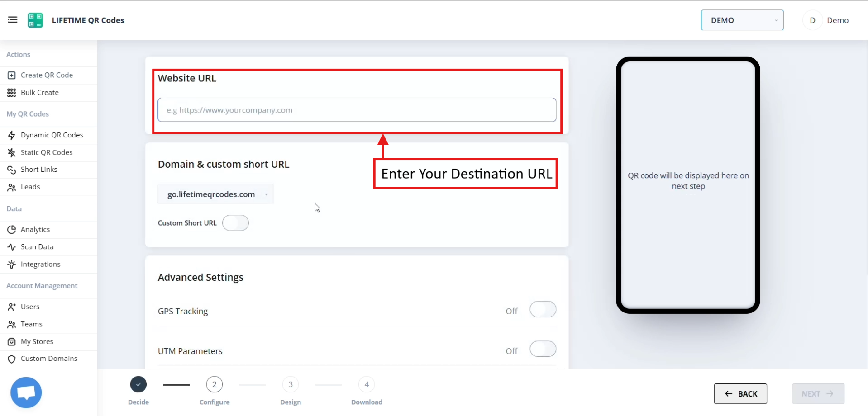
Task: Click the Bulk Create icon
Action: point(11,92)
